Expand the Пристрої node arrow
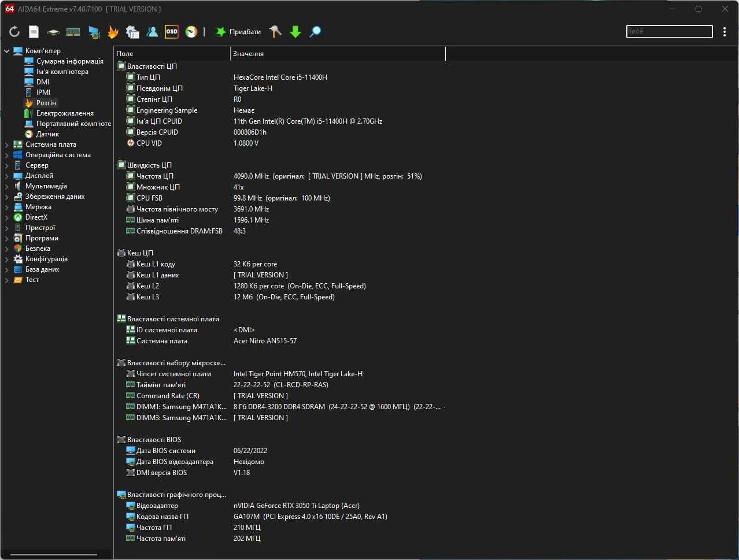739x560 pixels. [x=6, y=228]
